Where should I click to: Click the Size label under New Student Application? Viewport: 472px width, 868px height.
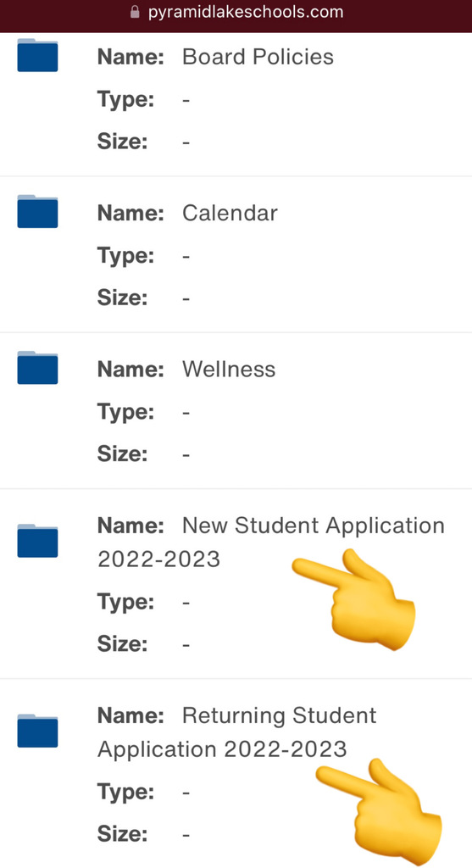tap(122, 644)
